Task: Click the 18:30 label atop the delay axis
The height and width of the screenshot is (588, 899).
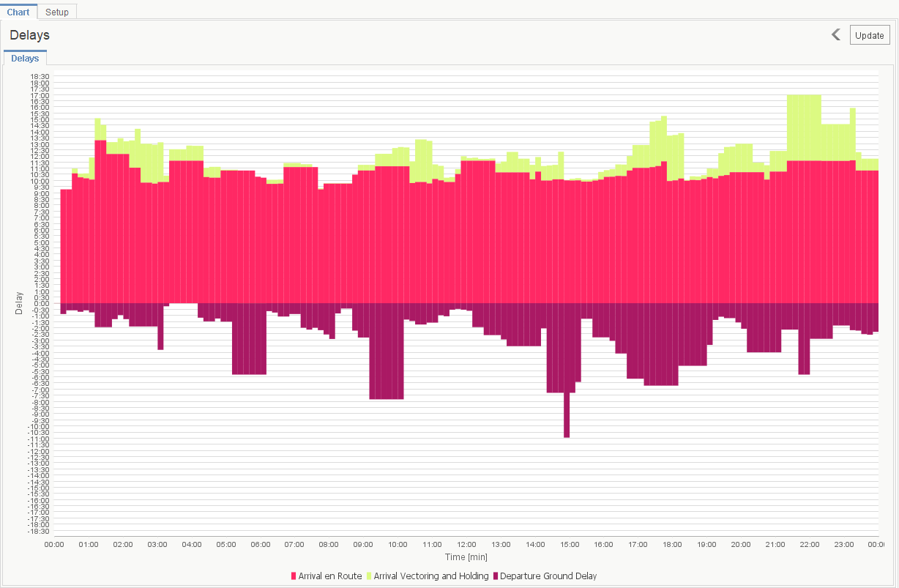Action: (40, 76)
